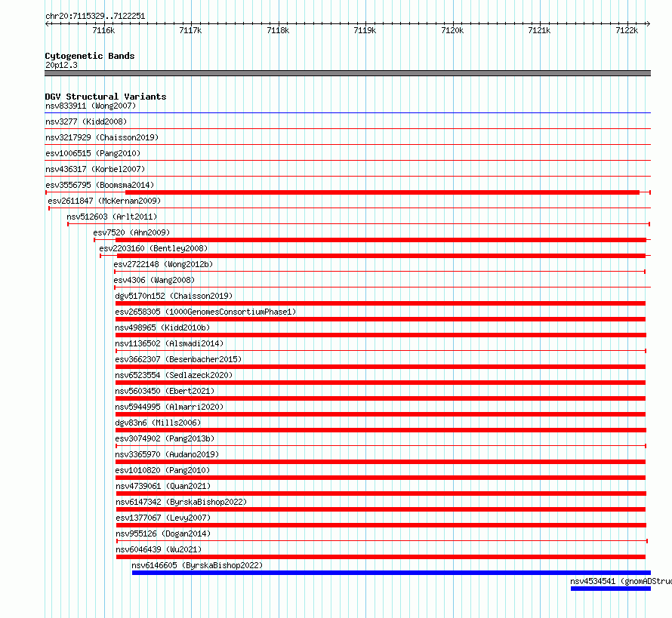
Task: Select esv3556795 (Boomsma2014) label
Action: coord(100,185)
